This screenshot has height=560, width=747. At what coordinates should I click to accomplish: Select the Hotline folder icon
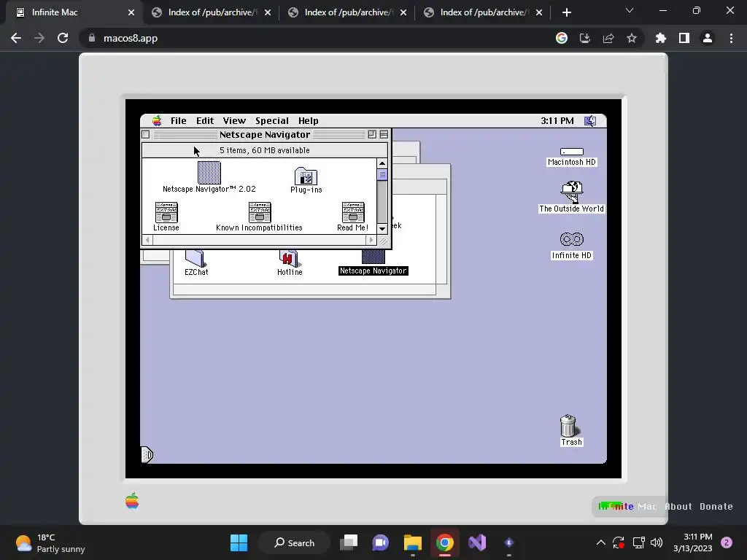point(289,257)
